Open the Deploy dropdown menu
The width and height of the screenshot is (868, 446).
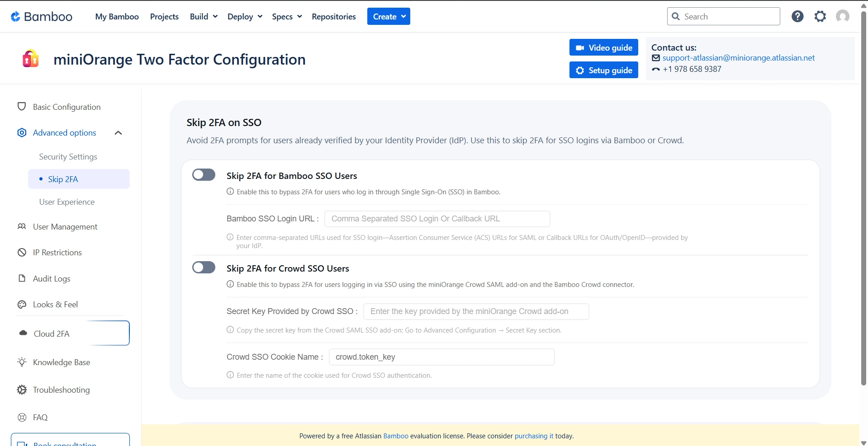point(244,16)
